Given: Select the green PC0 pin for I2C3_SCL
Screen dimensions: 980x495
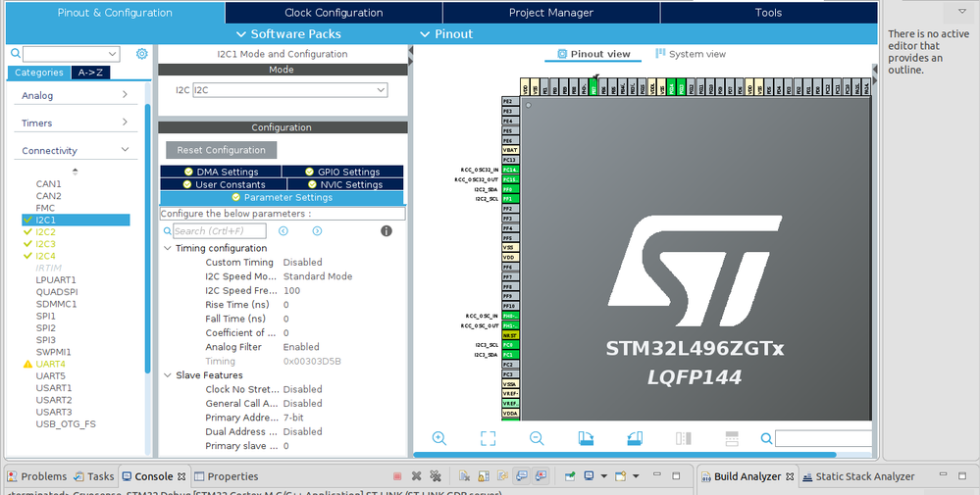Looking at the screenshot, I should [x=511, y=345].
